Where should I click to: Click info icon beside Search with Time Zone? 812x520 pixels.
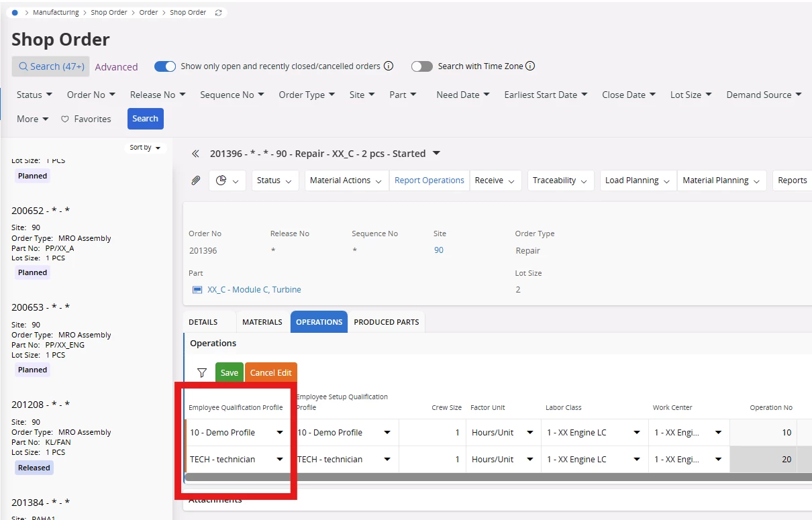point(530,66)
